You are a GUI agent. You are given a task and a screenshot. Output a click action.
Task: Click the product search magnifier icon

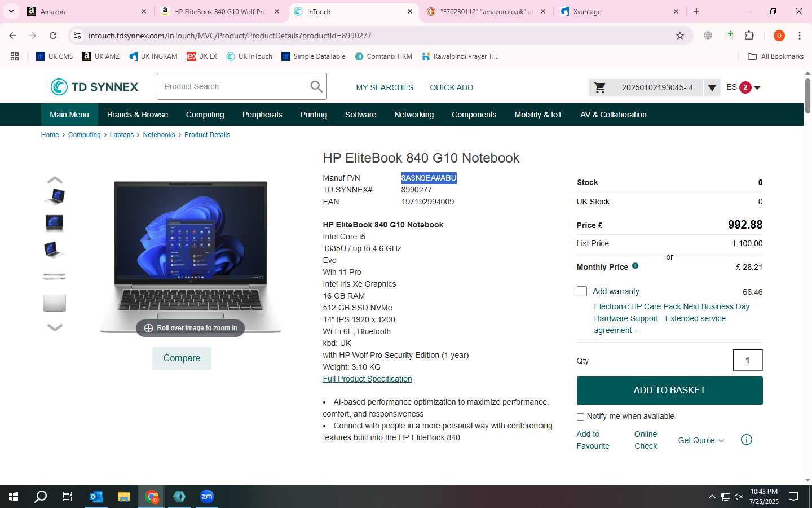316,86
